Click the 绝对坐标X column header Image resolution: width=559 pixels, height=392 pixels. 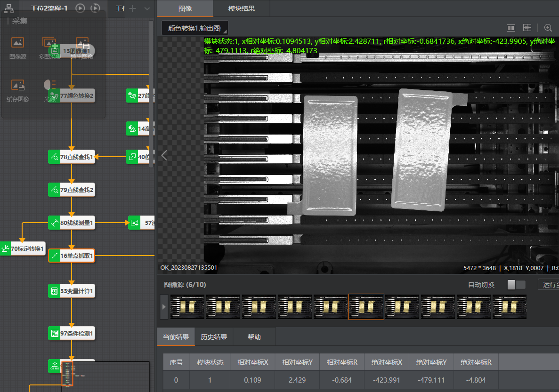tap(387, 362)
